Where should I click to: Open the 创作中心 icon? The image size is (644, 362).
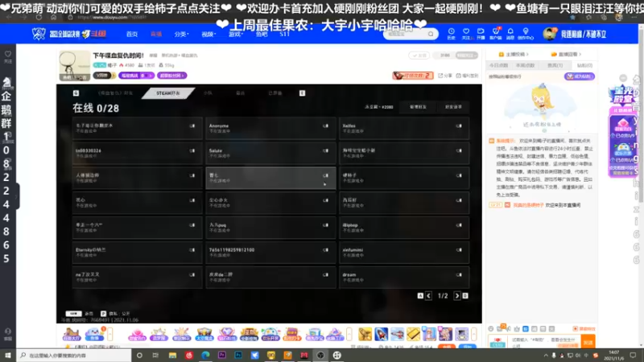click(526, 31)
